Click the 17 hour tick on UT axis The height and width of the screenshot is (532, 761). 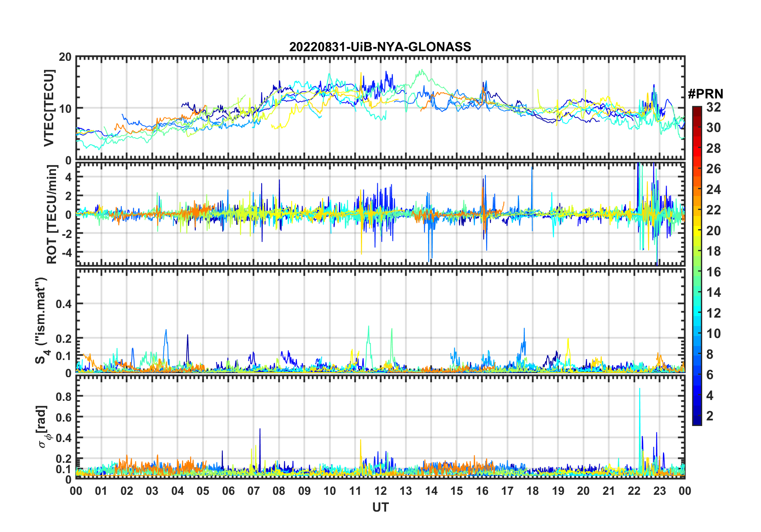tap(507, 491)
